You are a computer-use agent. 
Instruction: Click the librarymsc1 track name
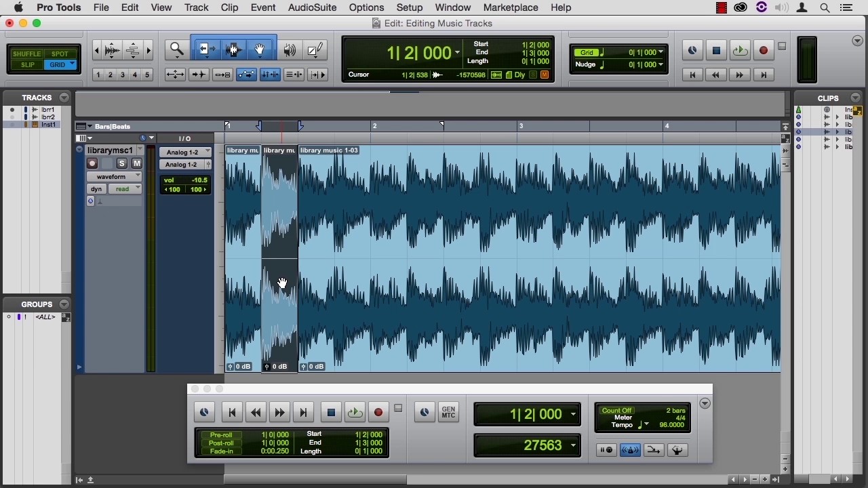[x=110, y=150]
